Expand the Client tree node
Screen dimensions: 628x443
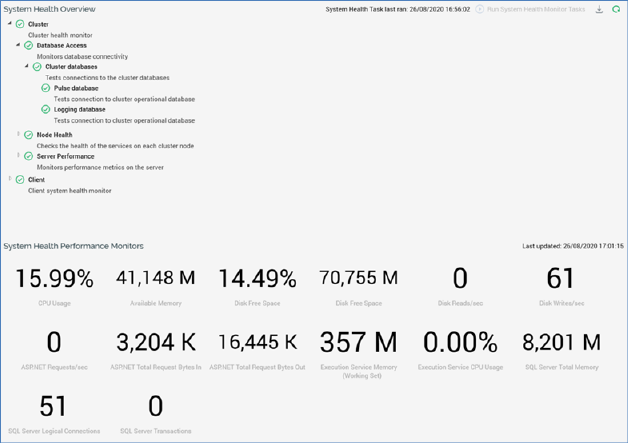(10, 179)
